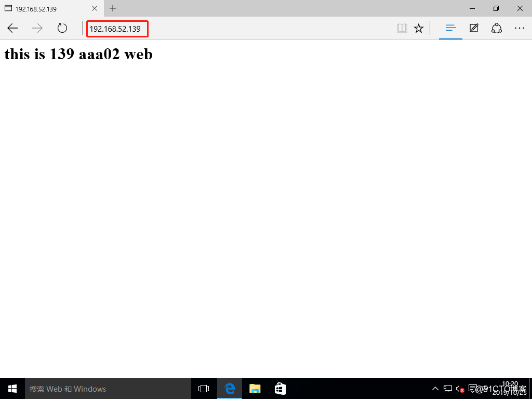Open the Share icon in Edge toolbar
Screen dimensions: 532x399
[x=496, y=28]
